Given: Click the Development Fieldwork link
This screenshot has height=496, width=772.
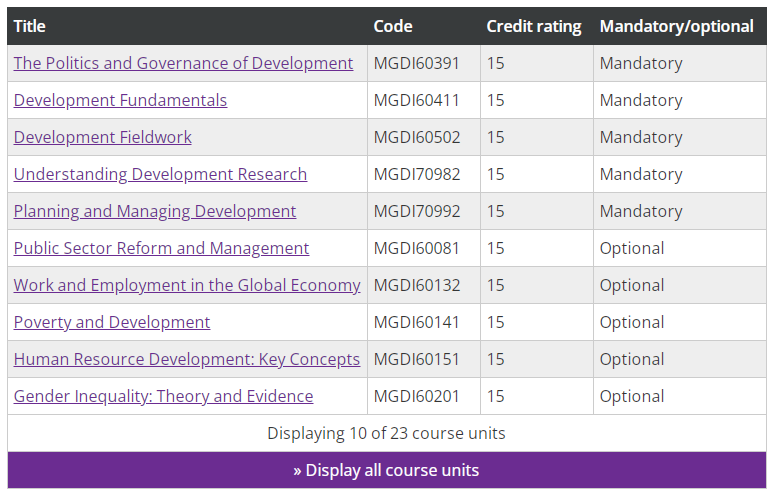Looking at the screenshot, I should tap(102, 137).
